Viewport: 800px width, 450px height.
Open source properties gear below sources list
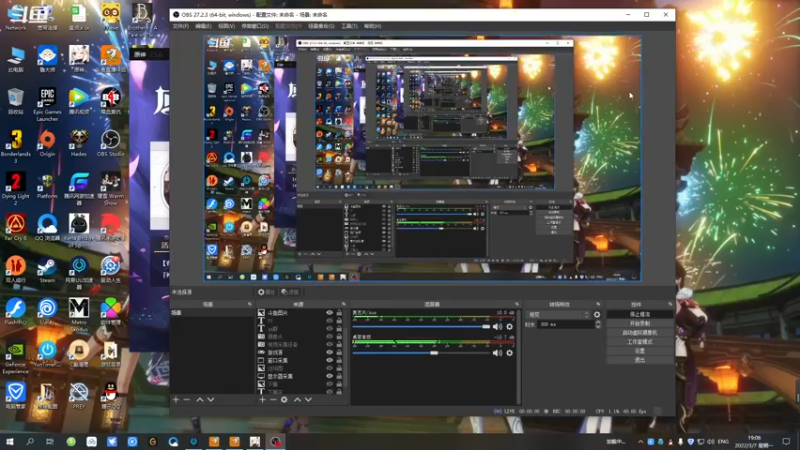284,399
